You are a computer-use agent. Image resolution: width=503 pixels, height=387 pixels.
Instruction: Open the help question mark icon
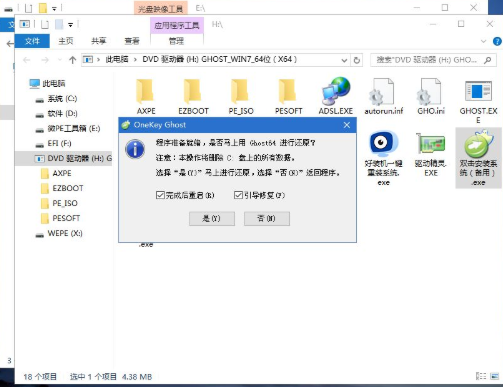497,41
